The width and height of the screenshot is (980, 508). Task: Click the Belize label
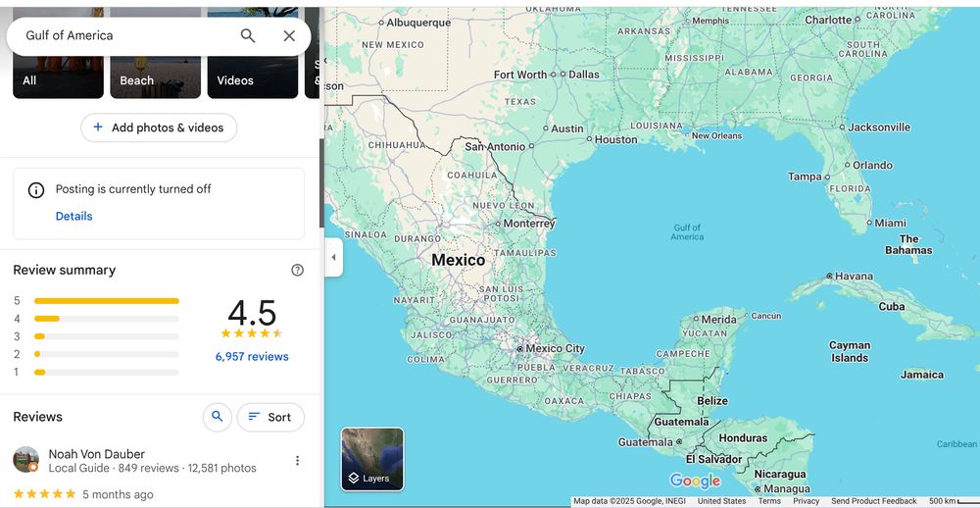click(x=711, y=401)
